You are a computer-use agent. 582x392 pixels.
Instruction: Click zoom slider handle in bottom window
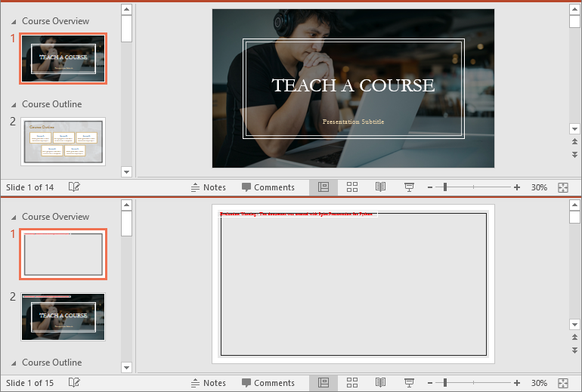(445, 383)
